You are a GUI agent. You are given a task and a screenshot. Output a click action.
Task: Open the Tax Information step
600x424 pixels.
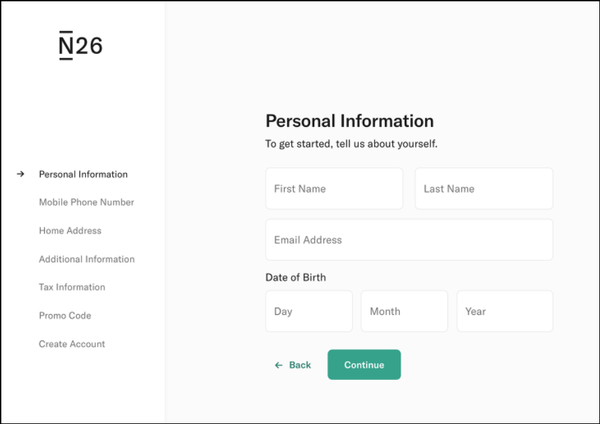(x=71, y=287)
